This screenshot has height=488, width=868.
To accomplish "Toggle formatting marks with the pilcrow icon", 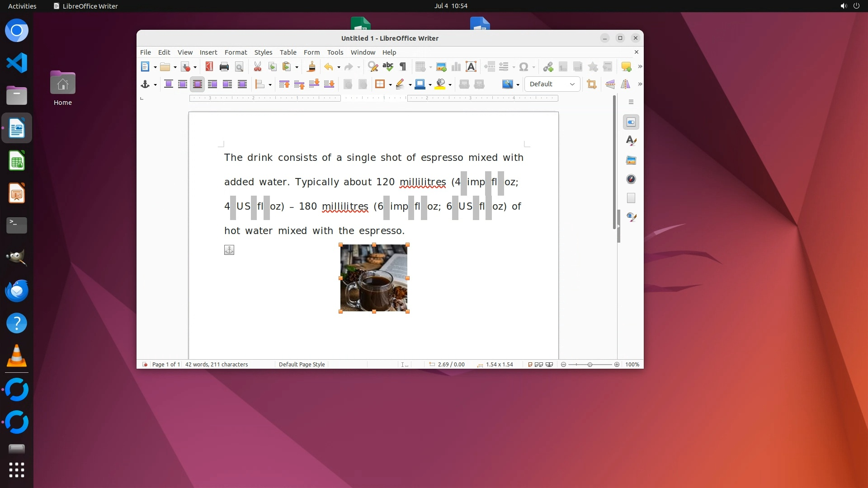I will coord(403,67).
